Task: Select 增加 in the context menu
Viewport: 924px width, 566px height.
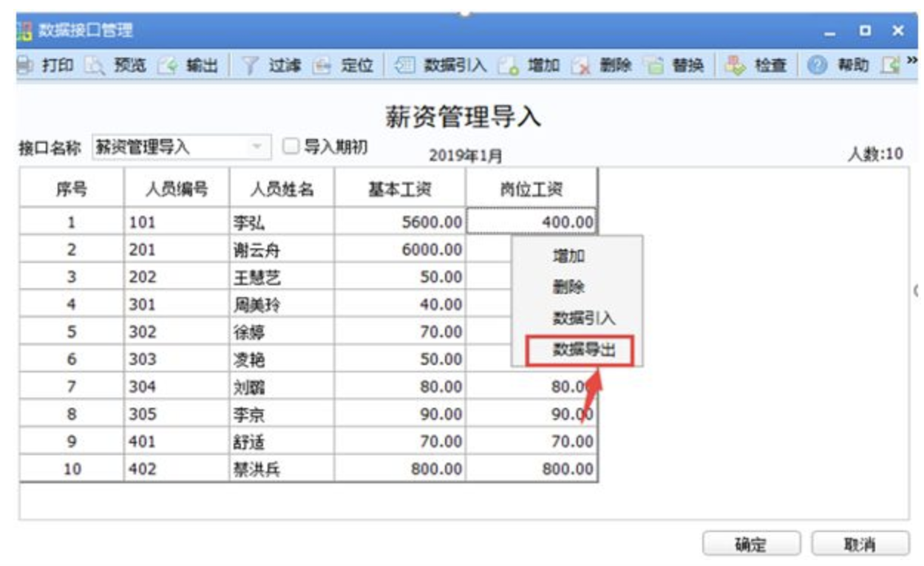Action: [x=569, y=256]
